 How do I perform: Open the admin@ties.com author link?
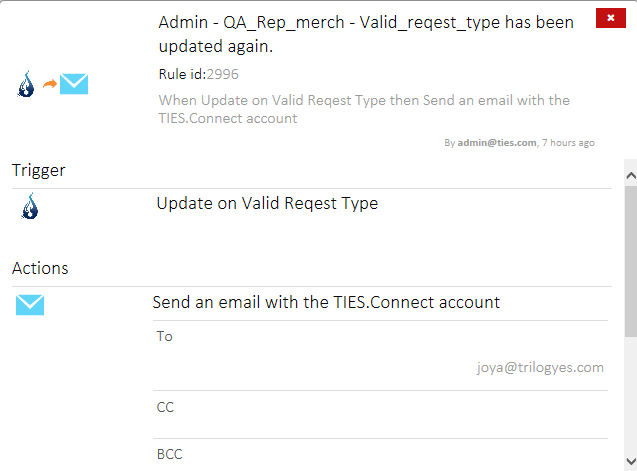[x=497, y=143]
